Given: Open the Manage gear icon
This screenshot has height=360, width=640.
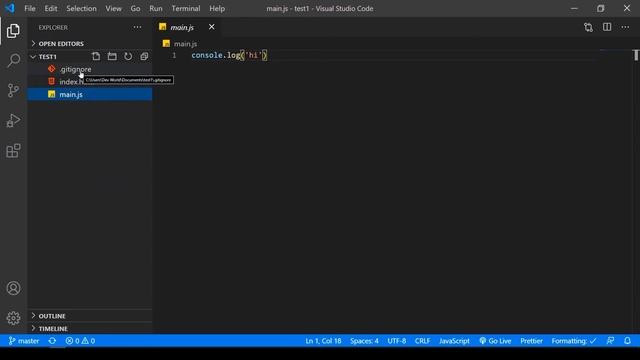Looking at the screenshot, I should (13, 318).
